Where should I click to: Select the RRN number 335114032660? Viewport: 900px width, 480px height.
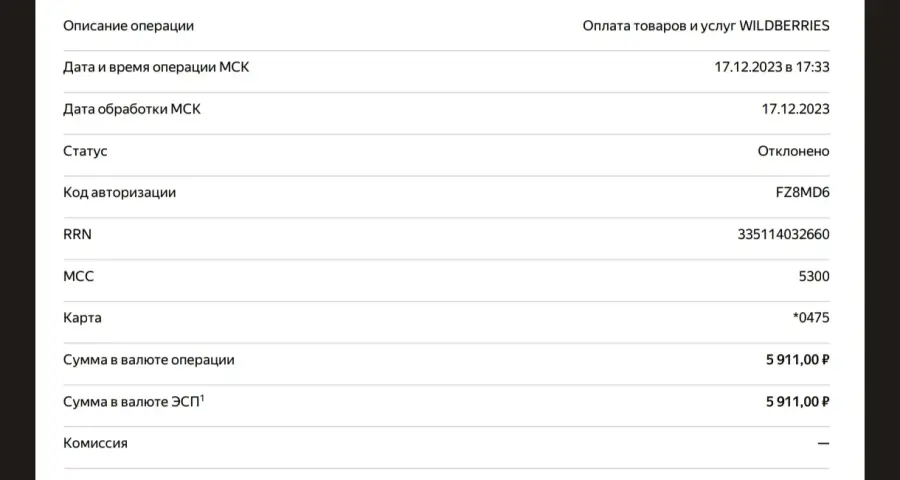click(x=783, y=234)
